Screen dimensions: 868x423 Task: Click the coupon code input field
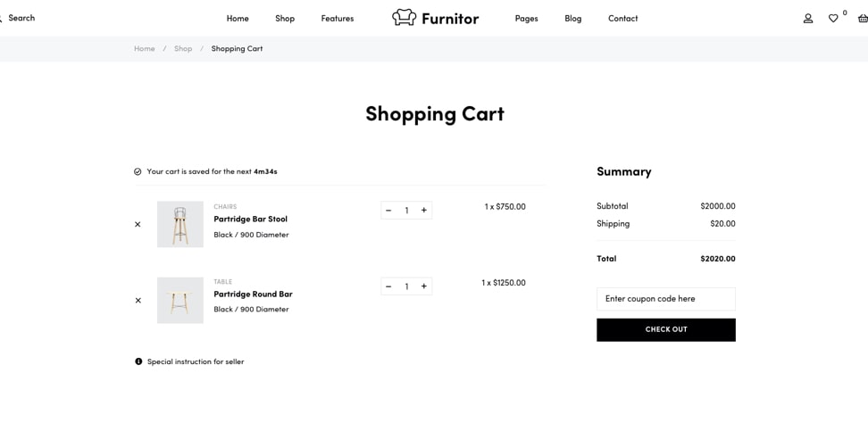[x=666, y=299]
